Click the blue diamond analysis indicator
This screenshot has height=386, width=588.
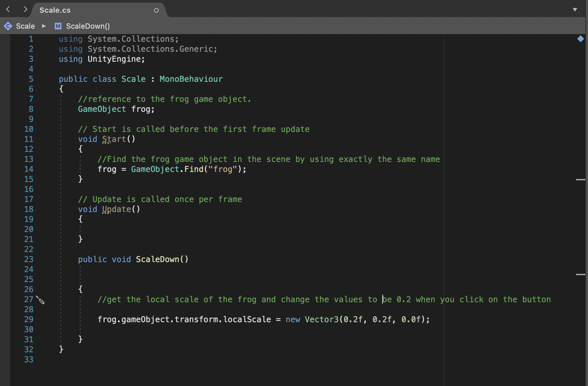[581, 39]
